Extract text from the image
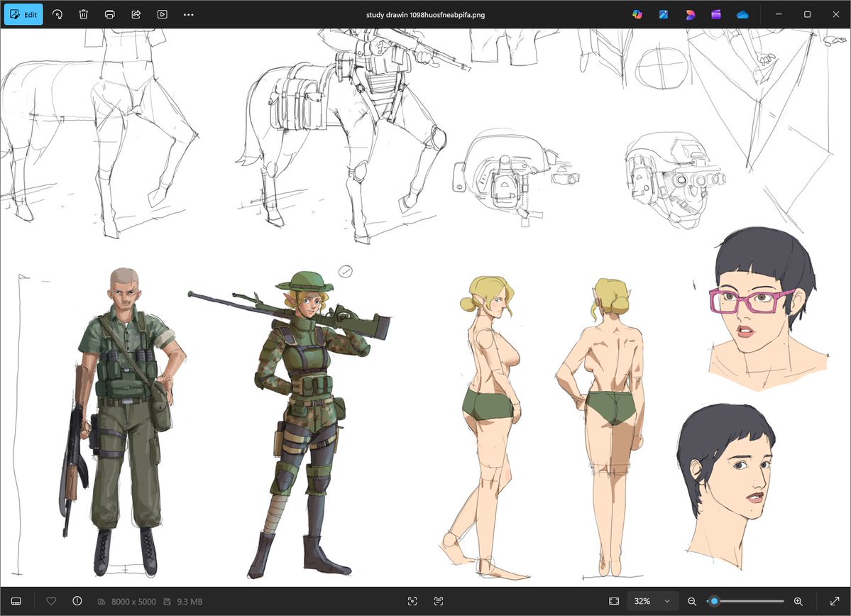 click(439, 601)
